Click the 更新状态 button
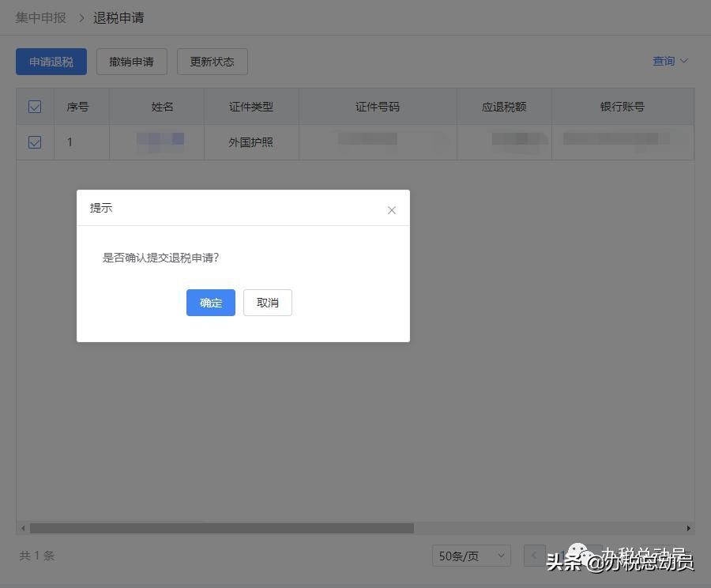711x588 pixels. coord(212,61)
